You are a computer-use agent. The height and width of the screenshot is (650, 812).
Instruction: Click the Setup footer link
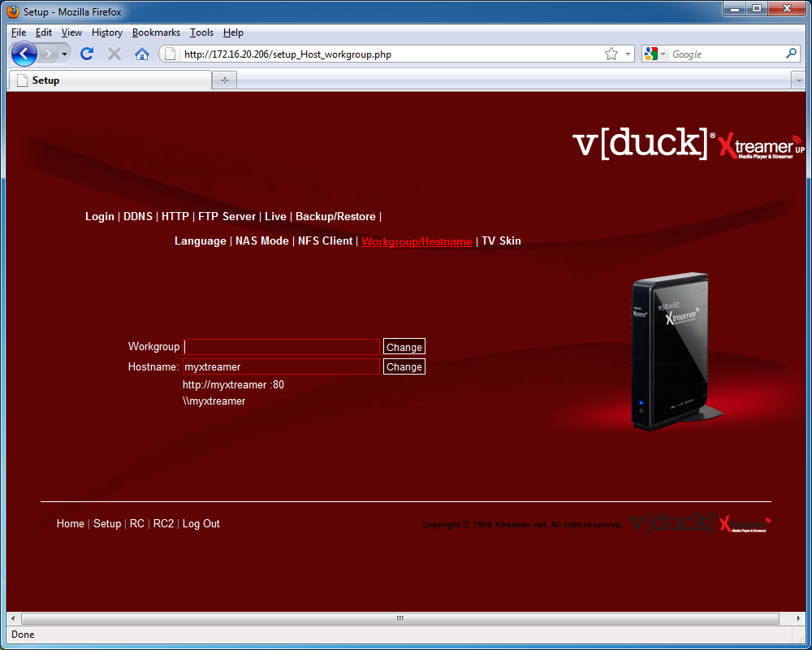tap(107, 523)
